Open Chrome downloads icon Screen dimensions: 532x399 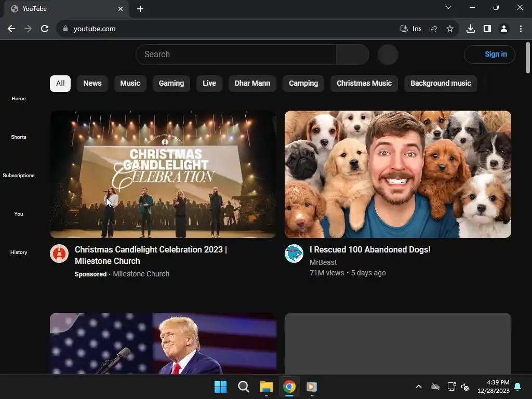[x=471, y=29]
